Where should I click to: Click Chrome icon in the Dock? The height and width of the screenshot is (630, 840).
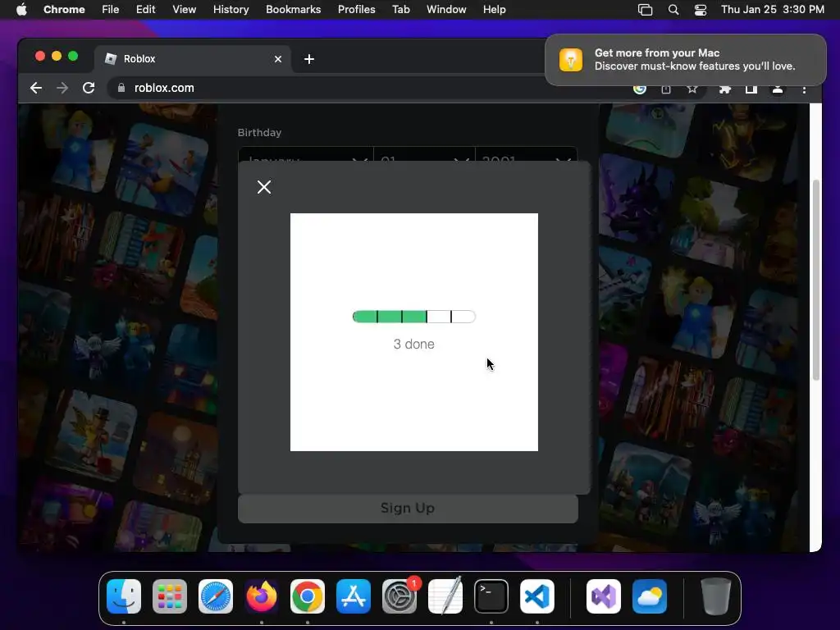tap(308, 596)
